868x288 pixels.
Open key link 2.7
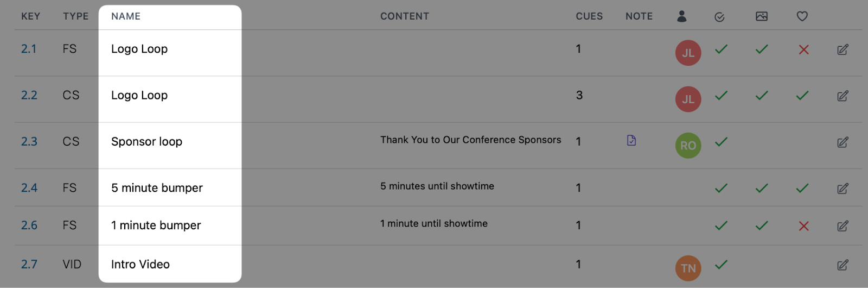point(29,265)
